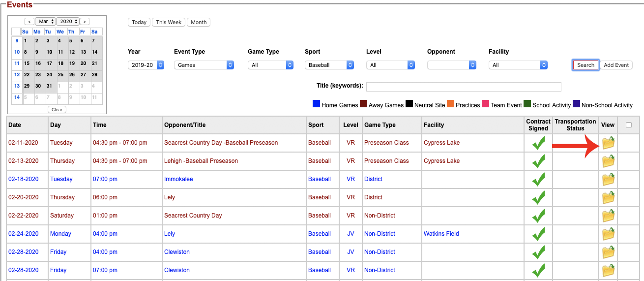
Task: Click the This Week button
Action: pos(169,22)
